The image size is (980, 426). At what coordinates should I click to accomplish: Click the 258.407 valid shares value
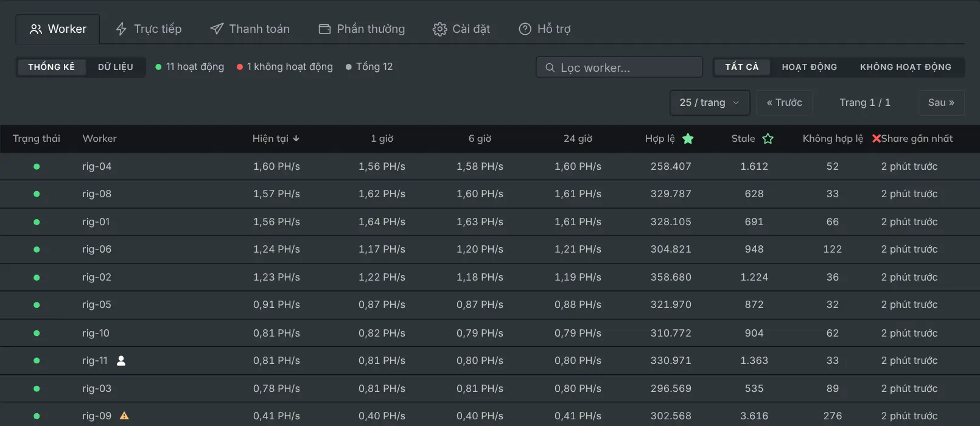[x=671, y=167]
